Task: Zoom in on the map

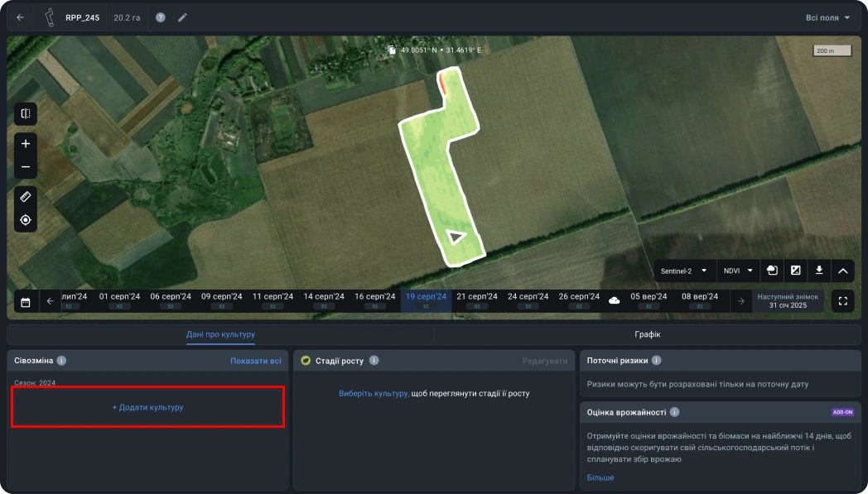Action: pos(26,144)
